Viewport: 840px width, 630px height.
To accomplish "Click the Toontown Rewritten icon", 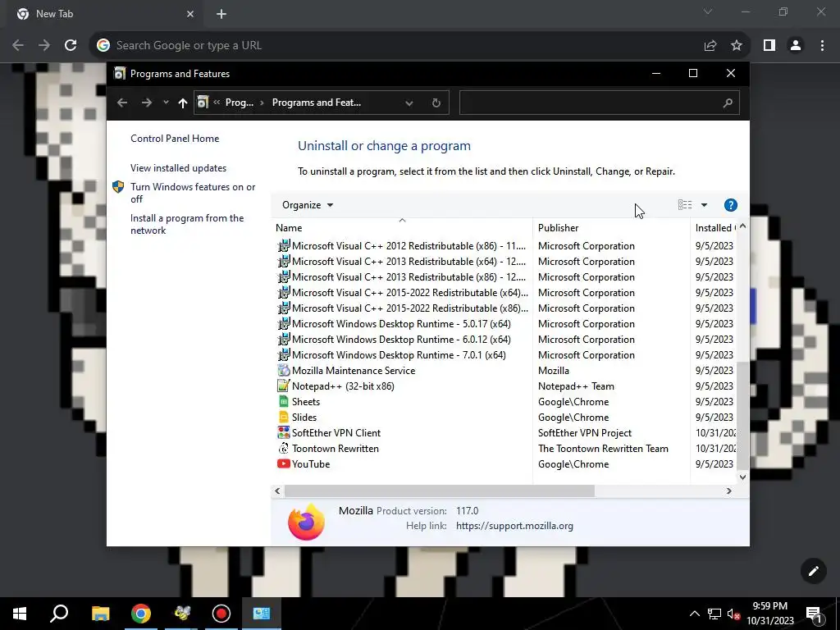I will tap(283, 448).
